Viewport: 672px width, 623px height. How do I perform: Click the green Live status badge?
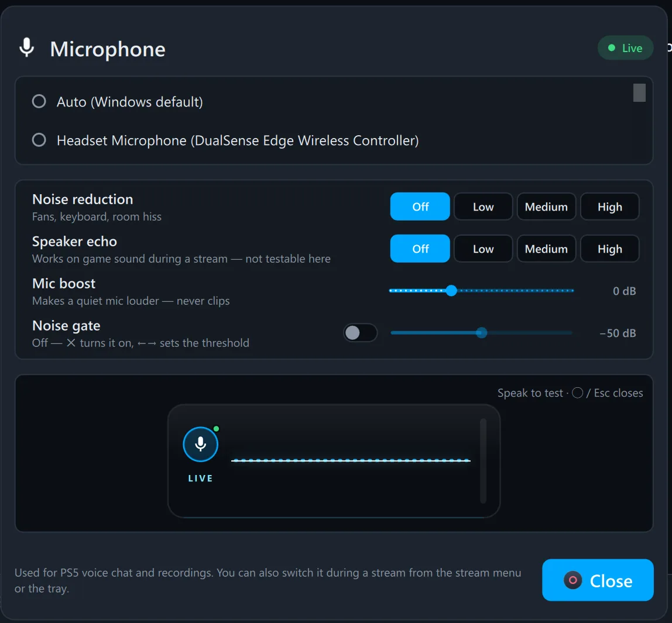tap(625, 48)
